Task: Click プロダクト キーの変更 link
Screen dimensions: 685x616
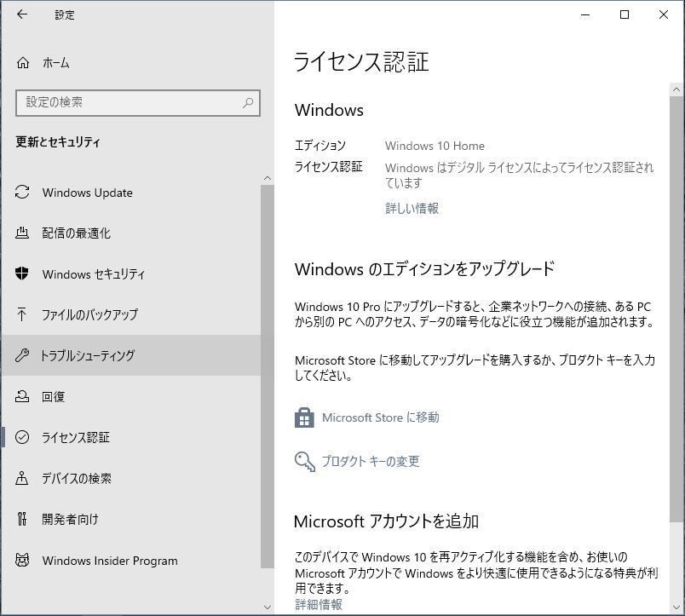Action: click(x=371, y=461)
